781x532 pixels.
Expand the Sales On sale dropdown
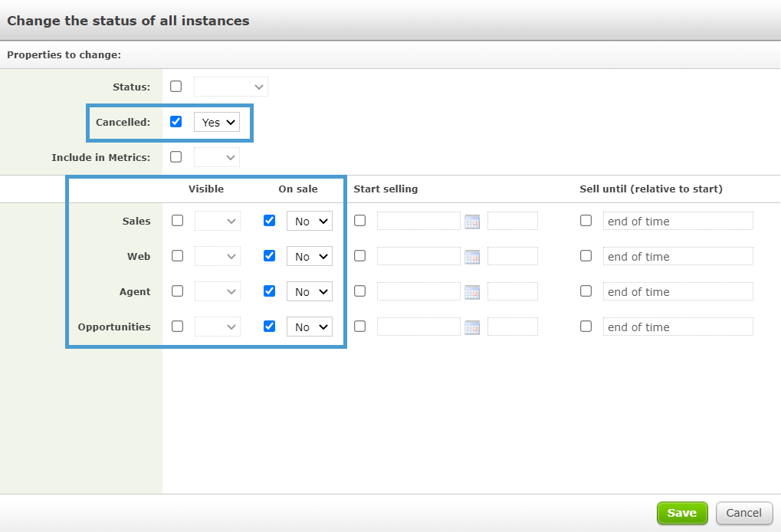(x=310, y=221)
